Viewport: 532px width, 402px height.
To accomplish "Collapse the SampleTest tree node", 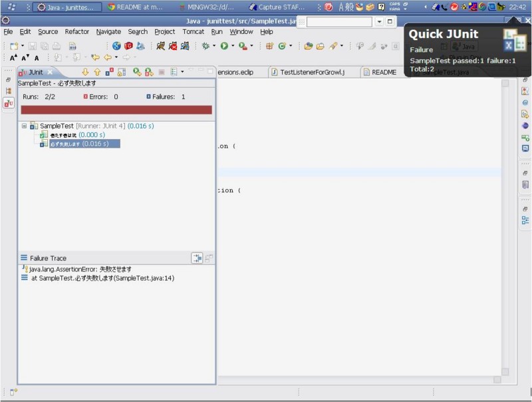I will (x=24, y=126).
